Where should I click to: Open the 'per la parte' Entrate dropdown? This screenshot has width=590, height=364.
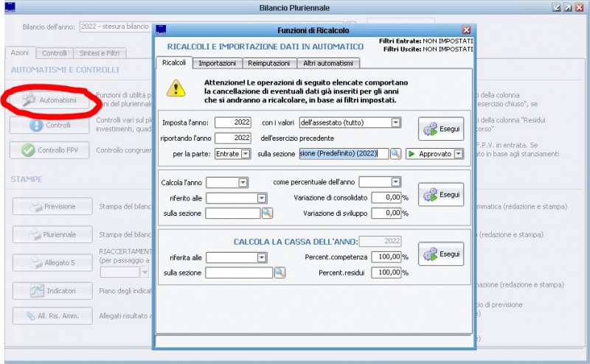[x=232, y=154]
